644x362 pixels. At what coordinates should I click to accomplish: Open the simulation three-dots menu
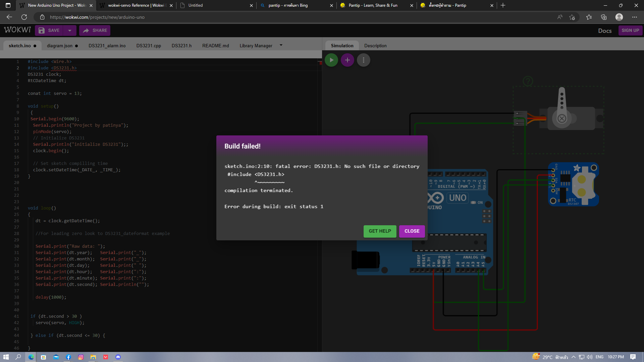[363, 60]
